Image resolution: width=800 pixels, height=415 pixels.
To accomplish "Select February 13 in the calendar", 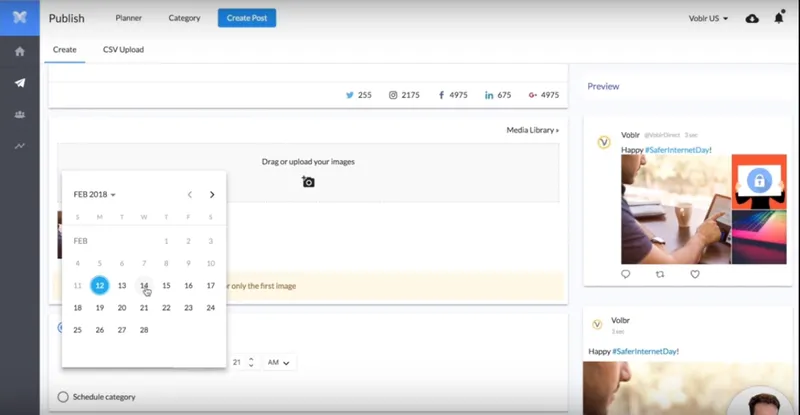I will click(x=122, y=285).
